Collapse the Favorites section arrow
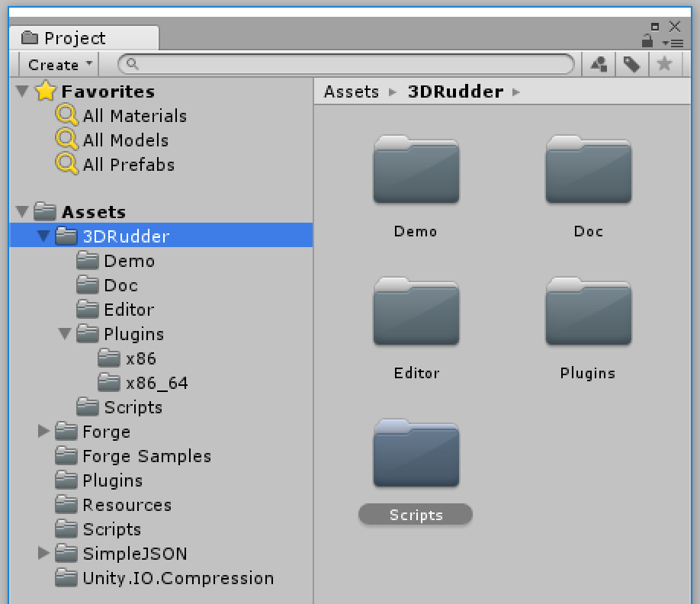This screenshot has height=604, width=700. (x=22, y=92)
